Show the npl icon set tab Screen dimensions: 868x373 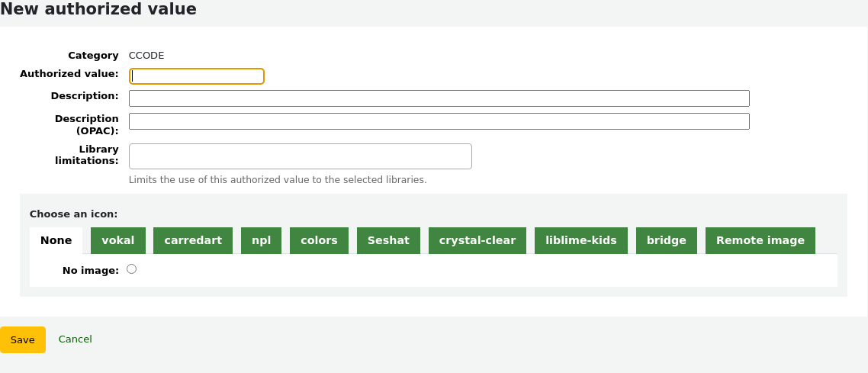click(261, 240)
